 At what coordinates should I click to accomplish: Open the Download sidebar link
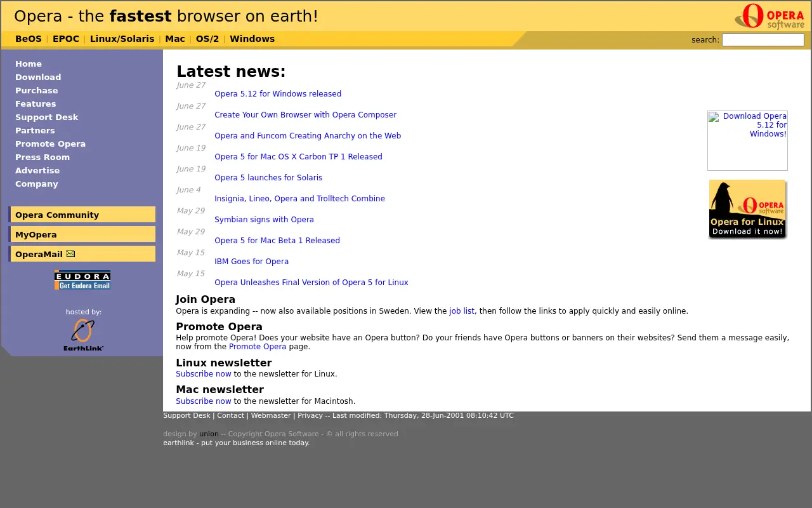click(38, 77)
